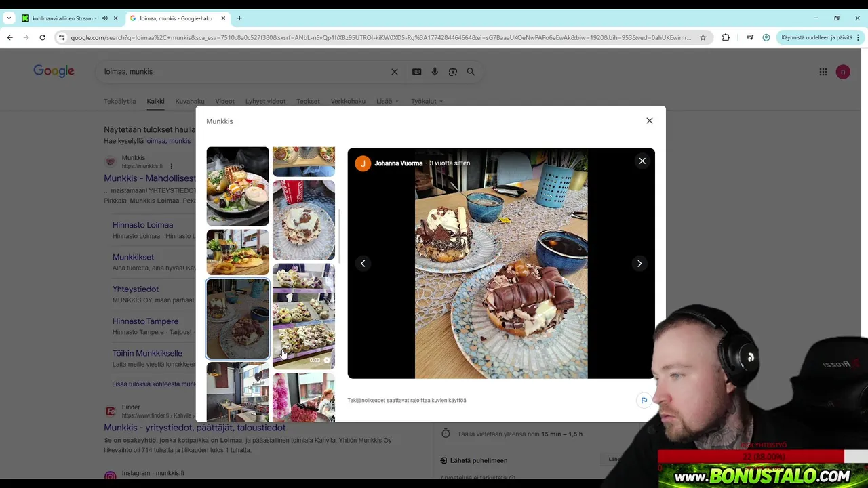Viewport: 868px width, 488px height.
Task: Select the Kaikki search tab
Action: coord(155,101)
